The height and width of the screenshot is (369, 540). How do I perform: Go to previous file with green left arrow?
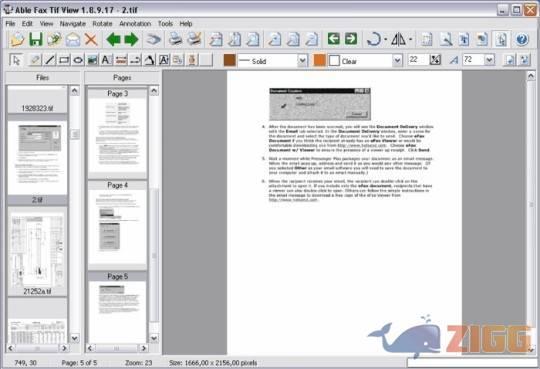click(113, 39)
